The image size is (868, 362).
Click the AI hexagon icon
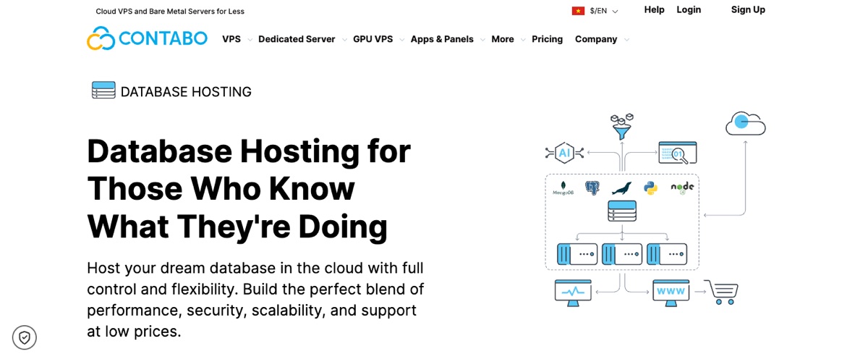click(564, 153)
